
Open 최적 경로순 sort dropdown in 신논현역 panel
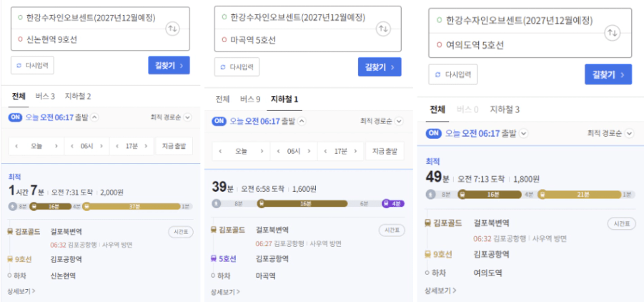coord(172,117)
